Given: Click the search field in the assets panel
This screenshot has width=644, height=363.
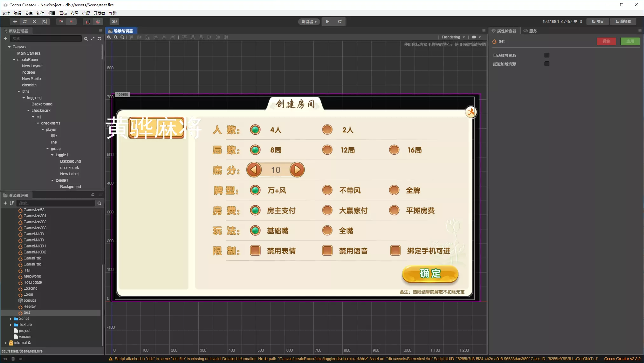Looking at the screenshot, I should point(56,203).
